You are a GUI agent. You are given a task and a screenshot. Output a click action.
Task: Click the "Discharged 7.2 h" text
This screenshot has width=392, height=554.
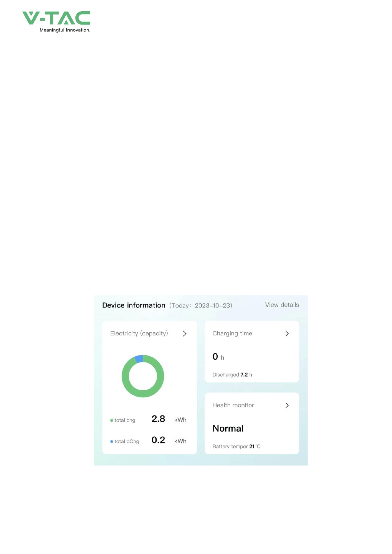232,375
